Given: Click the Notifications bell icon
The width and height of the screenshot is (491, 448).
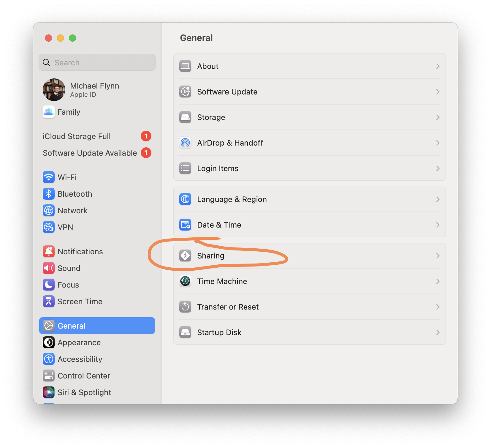Looking at the screenshot, I should (x=49, y=252).
